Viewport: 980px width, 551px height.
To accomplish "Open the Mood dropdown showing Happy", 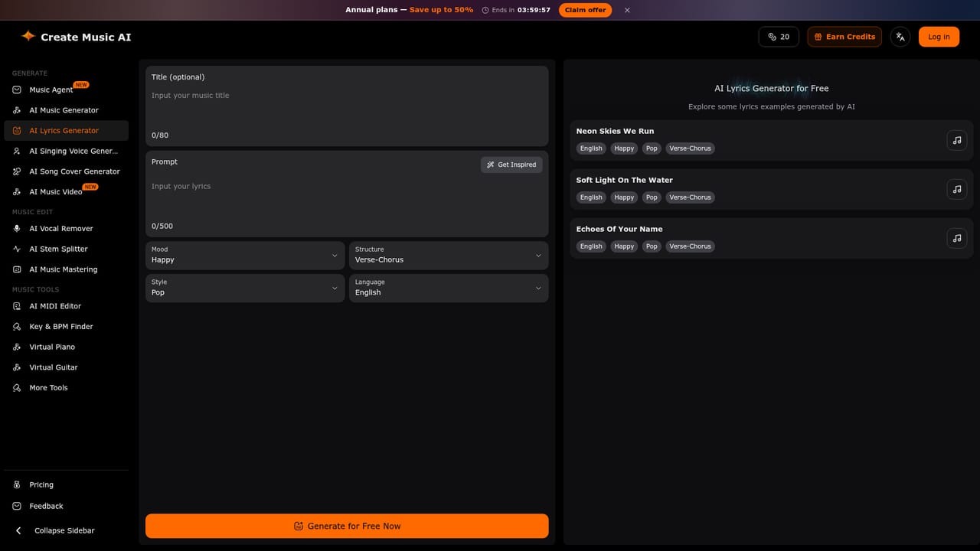I will point(245,256).
